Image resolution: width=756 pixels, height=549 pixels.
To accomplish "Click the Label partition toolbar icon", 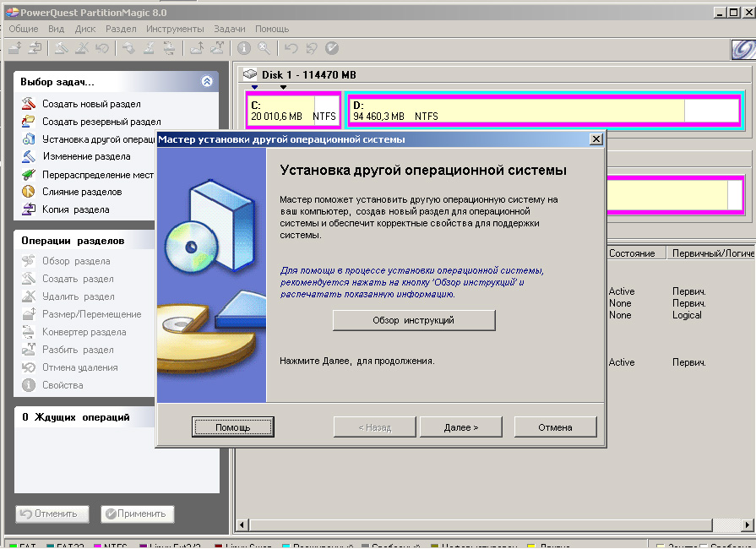I will [x=128, y=47].
